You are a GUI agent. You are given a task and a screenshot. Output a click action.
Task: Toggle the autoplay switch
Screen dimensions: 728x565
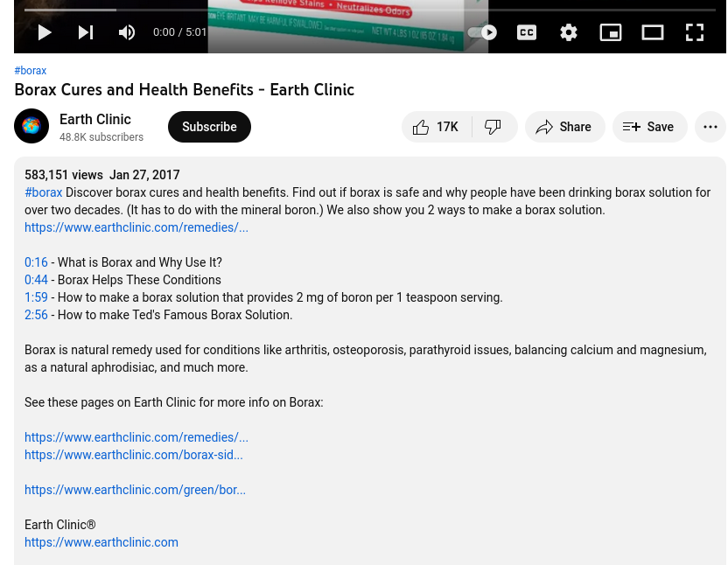click(x=482, y=32)
